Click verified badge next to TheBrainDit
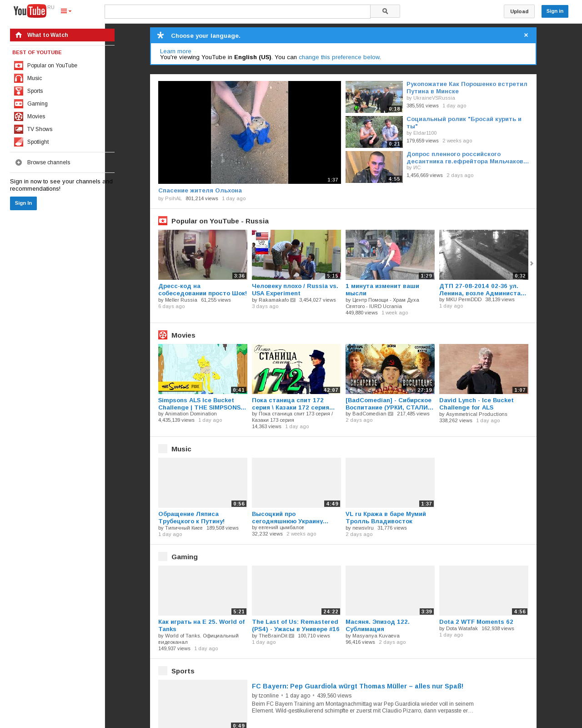582x728 pixels. pyautogui.click(x=291, y=636)
